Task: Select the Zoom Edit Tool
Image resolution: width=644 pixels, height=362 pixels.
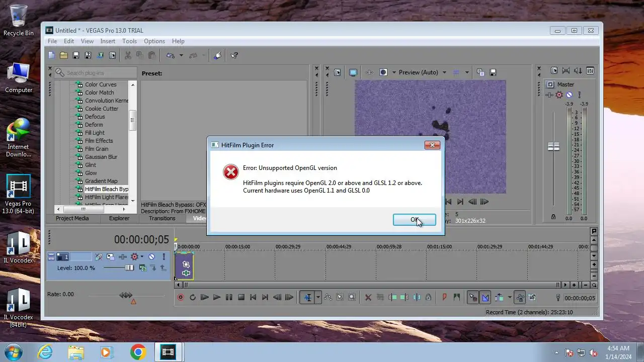Action: 352,298
